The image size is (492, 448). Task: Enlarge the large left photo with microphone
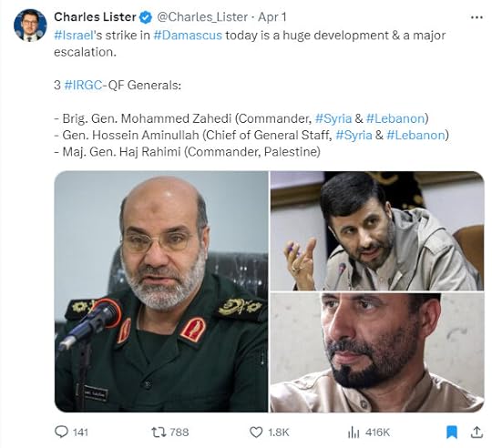pyautogui.click(x=161, y=291)
